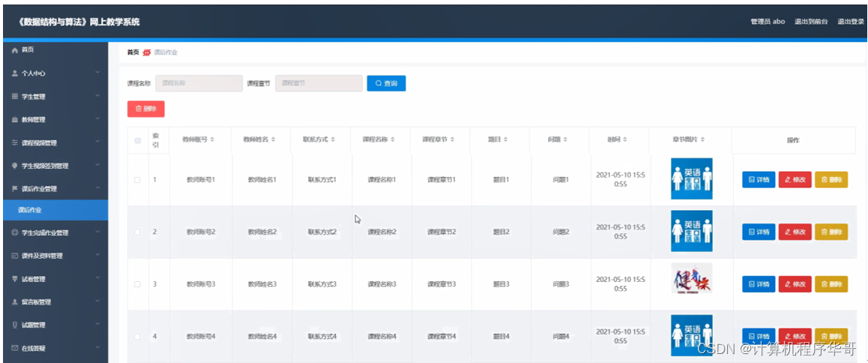Viewport: 868px width, 363px height.
Task: Check the checkbox for row 1
Action: tap(138, 179)
